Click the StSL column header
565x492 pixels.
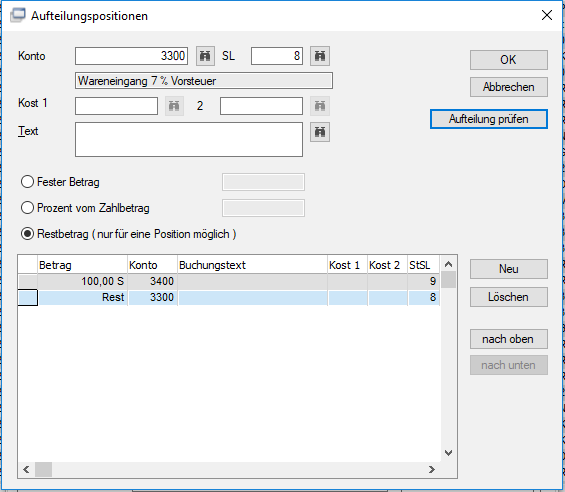[423, 265]
